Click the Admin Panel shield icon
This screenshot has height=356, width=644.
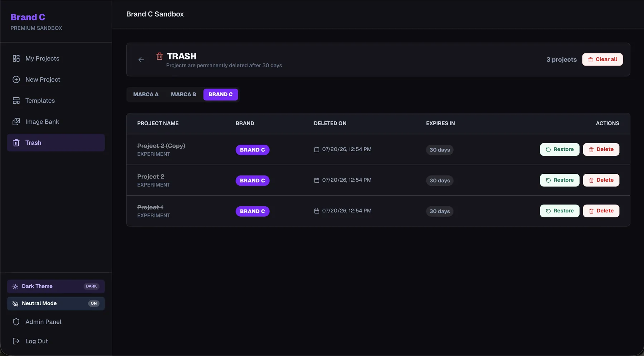[16, 322]
